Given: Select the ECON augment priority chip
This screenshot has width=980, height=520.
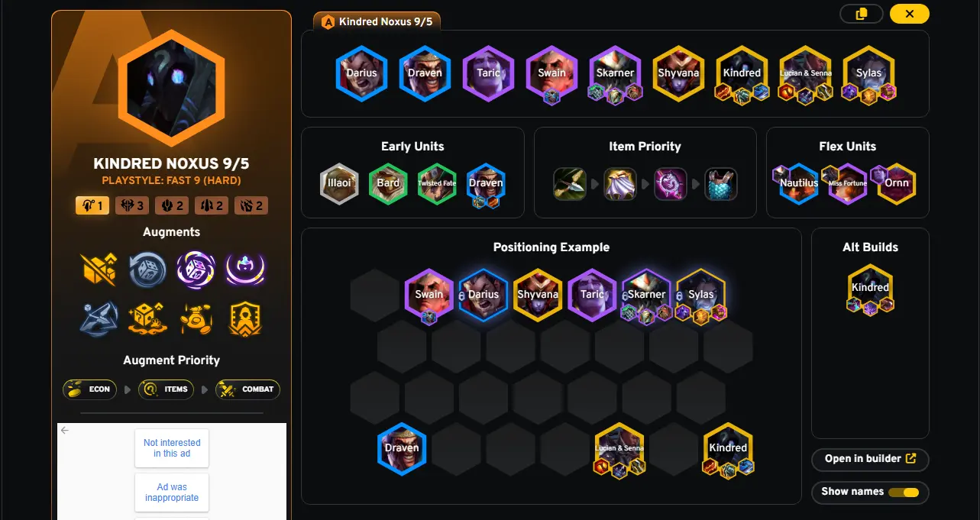Looking at the screenshot, I should tap(90, 389).
